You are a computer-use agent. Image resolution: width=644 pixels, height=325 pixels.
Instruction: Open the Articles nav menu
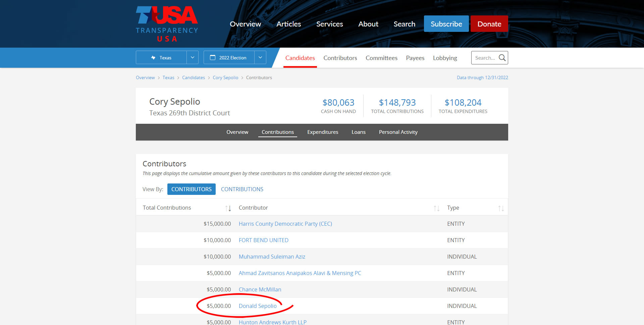pyautogui.click(x=288, y=24)
